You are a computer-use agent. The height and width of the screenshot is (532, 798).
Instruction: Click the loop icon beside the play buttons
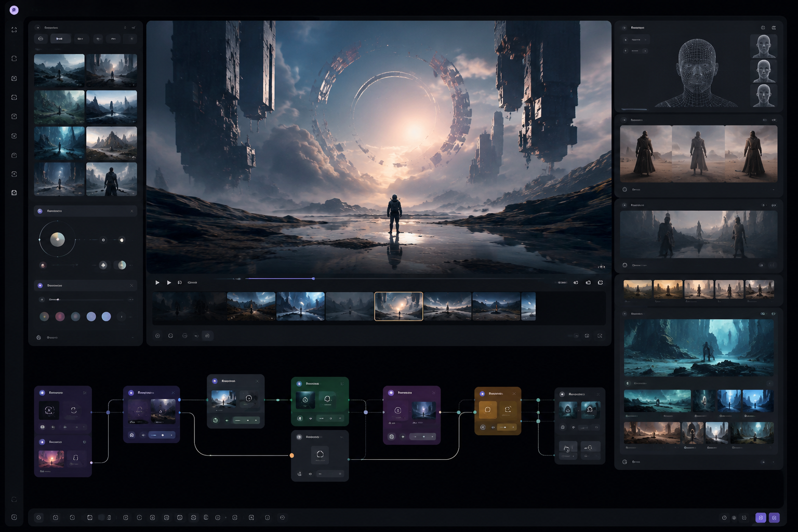tap(180, 283)
